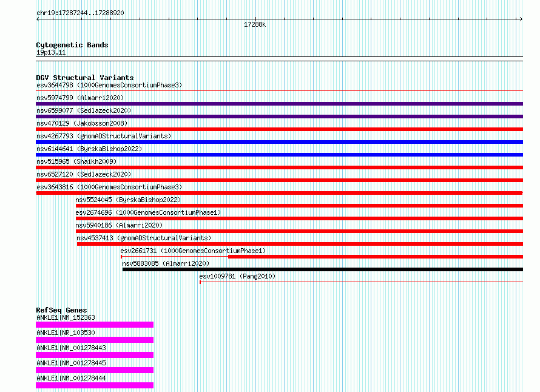Viewport: 540px width, 392px height.
Task: Click the 17288k ruler marker
Action: (x=255, y=25)
